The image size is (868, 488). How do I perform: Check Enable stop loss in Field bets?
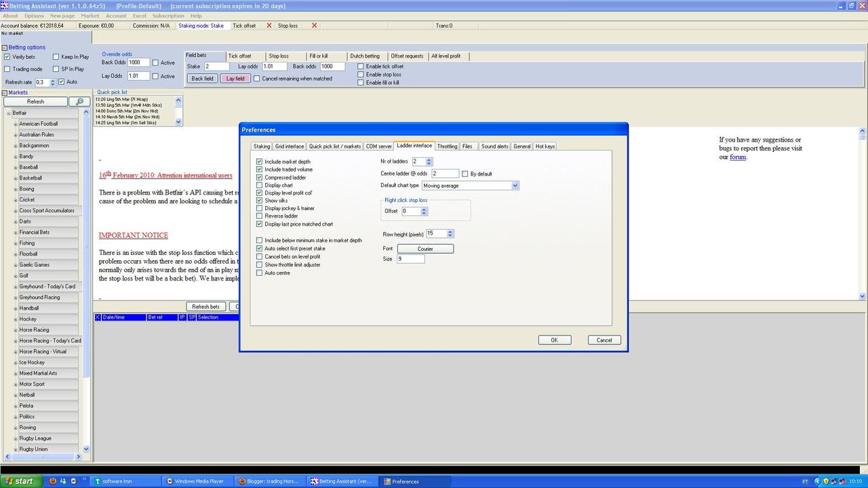point(361,75)
